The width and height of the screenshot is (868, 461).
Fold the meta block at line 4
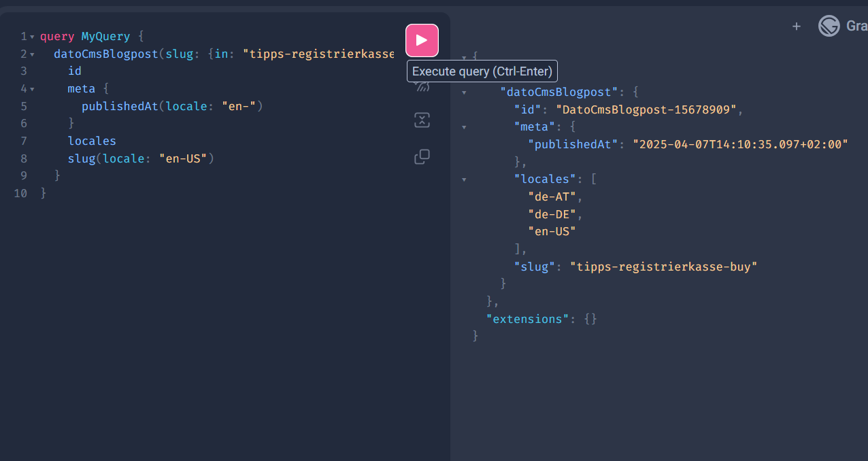(x=32, y=89)
